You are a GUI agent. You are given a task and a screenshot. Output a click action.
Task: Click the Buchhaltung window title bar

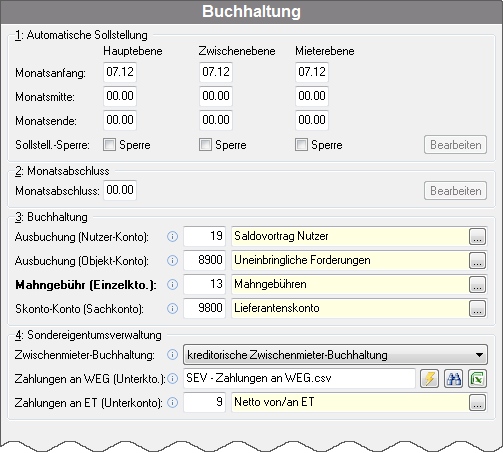pyautogui.click(x=251, y=12)
